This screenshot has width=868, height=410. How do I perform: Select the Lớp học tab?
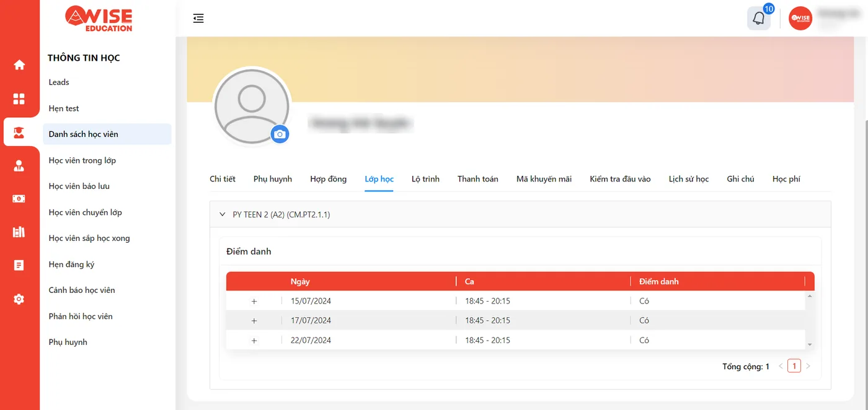(x=379, y=179)
